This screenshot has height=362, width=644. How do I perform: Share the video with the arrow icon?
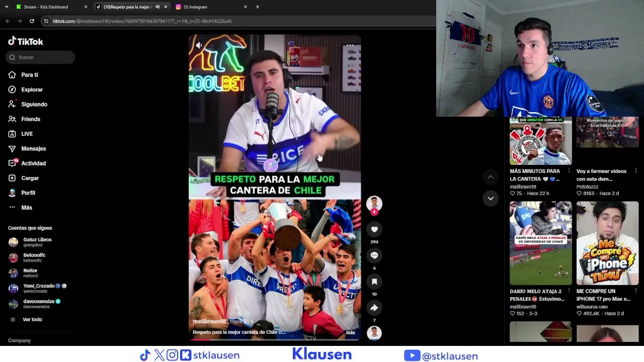(x=374, y=308)
